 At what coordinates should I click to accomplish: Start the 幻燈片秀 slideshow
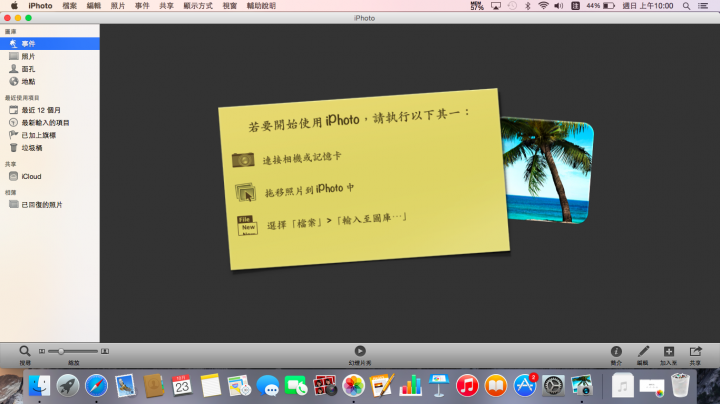point(360,351)
